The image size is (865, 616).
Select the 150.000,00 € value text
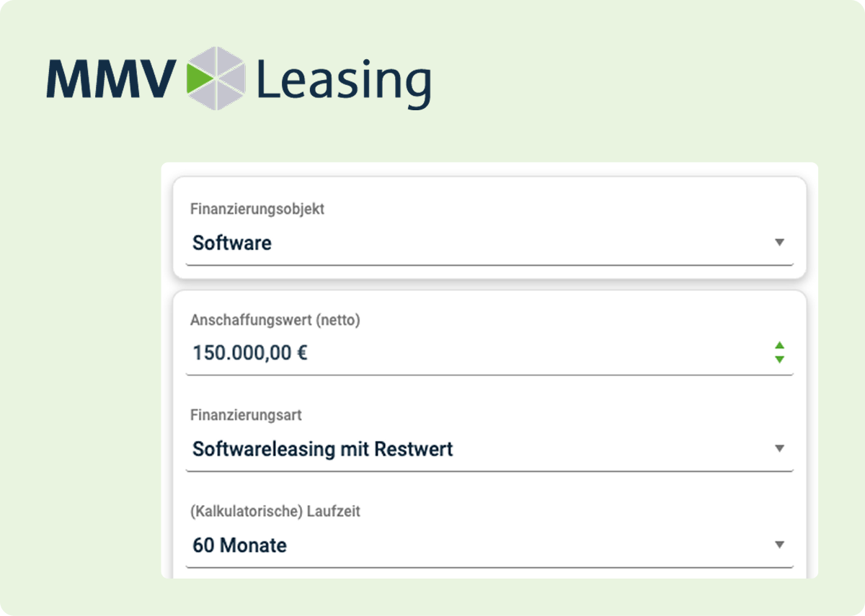pyautogui.click(x=249, y=352)
